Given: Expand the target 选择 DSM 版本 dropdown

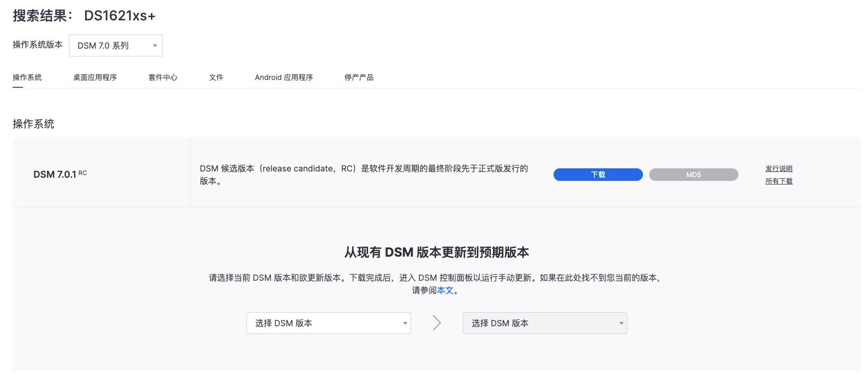Looking at the screenshot, I should (x=545, y=323).
